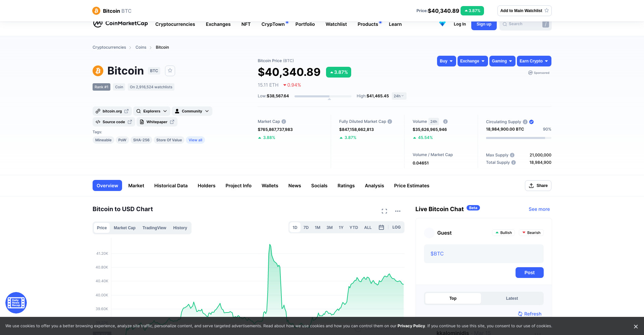Click the Total Supply info icon
644x335 pixels.
coord(514,162)
